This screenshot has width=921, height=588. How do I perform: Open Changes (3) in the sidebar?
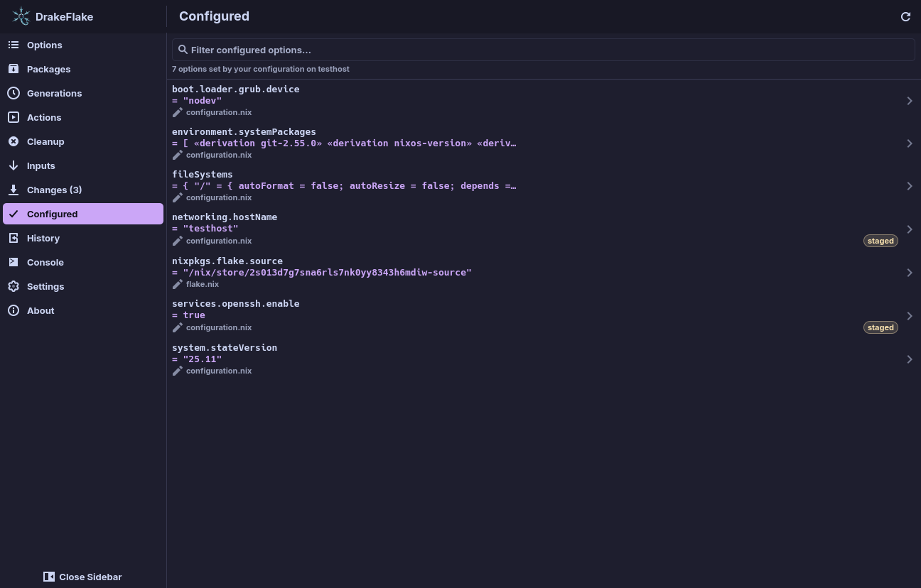pyautogui.click(x=83, y=190)
